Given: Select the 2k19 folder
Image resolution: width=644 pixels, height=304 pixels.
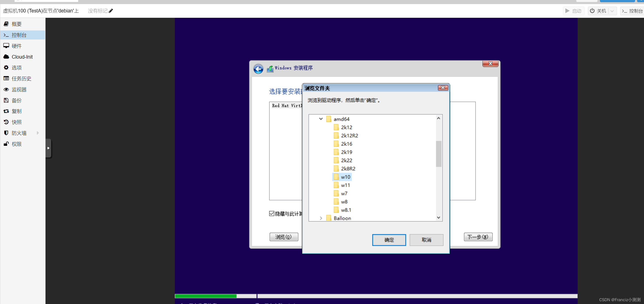Looking at the screenshot, I should pos(347,152).
